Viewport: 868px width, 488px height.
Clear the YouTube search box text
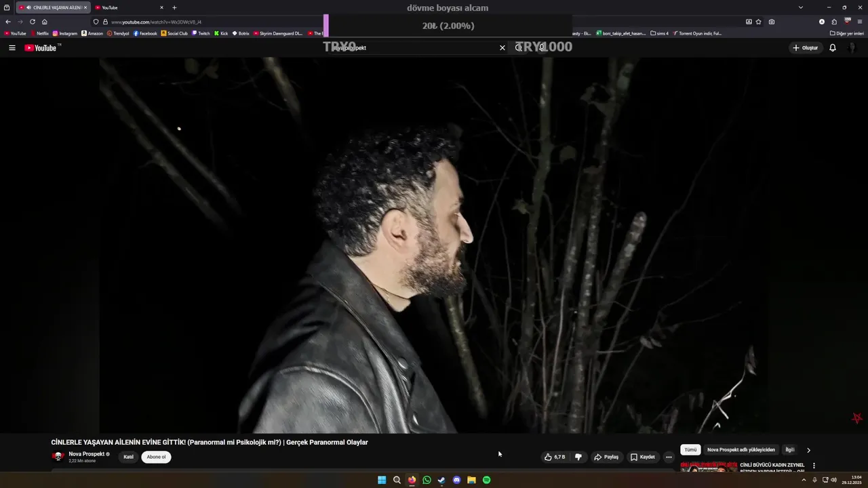click(502, 47)
